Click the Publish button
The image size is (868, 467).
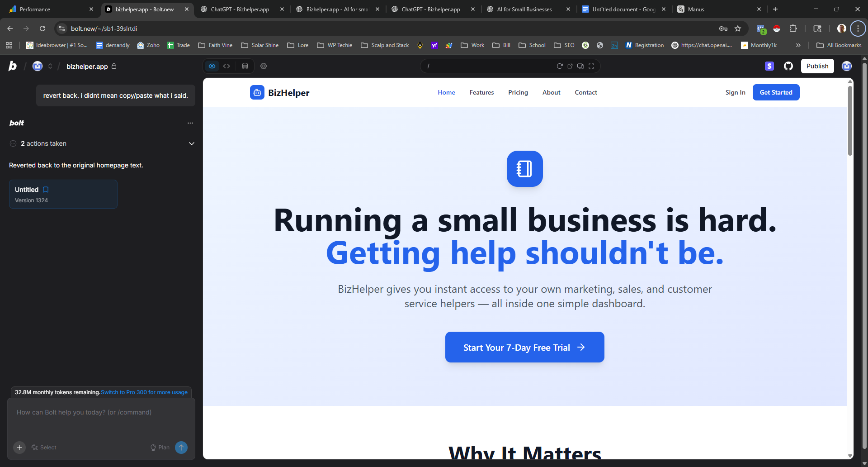coord(817,66)
